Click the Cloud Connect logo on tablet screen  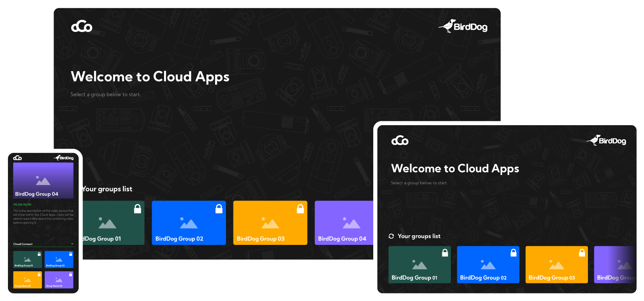tap(400, 141)
